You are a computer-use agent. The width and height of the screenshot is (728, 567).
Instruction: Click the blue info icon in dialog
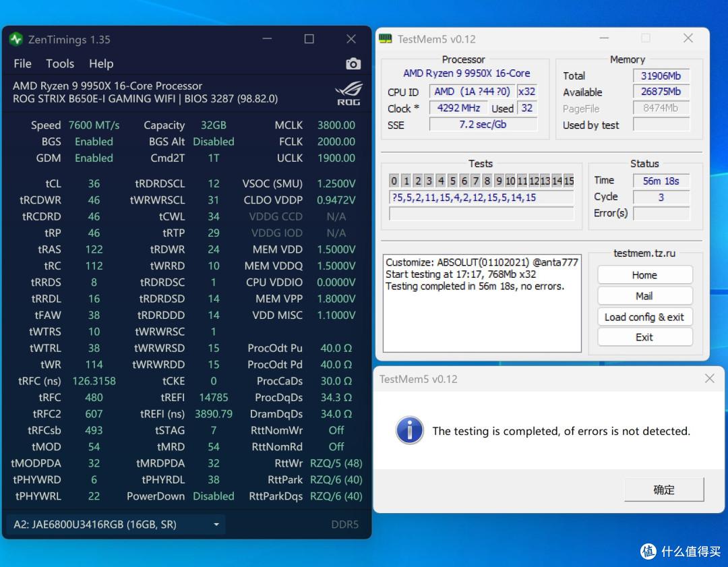[x=409, y=430]
